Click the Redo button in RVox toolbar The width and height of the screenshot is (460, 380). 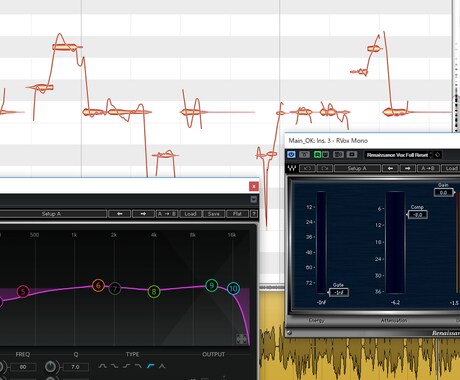point(325,168)
